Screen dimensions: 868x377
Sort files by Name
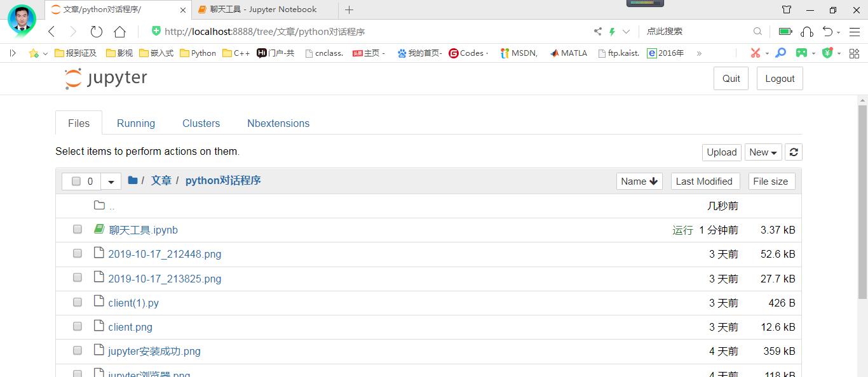point(639,182)
